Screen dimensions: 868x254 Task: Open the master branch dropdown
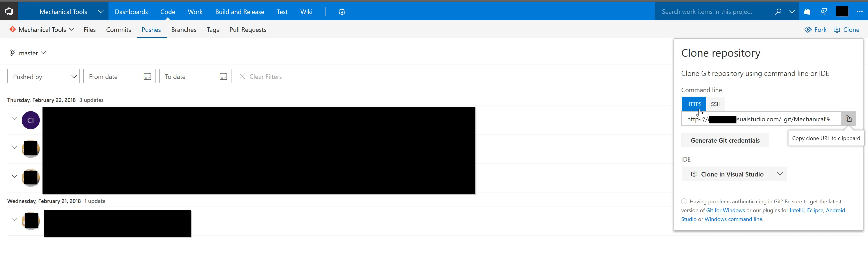(28, 53)
